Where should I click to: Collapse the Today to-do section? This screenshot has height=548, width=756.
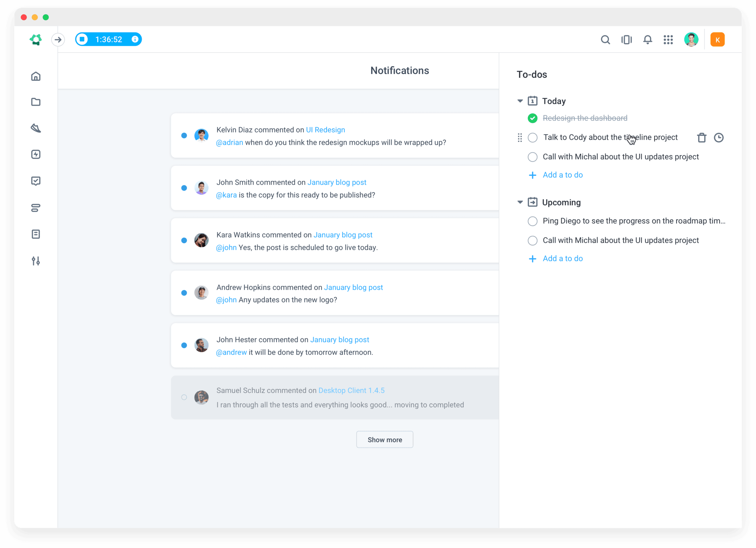click(520, 101)
